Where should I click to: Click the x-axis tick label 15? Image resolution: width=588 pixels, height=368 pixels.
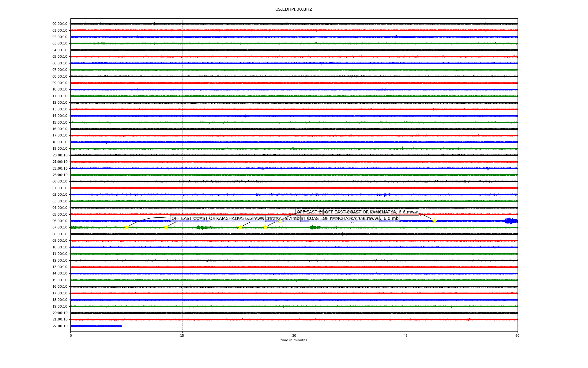coord(182,335)
